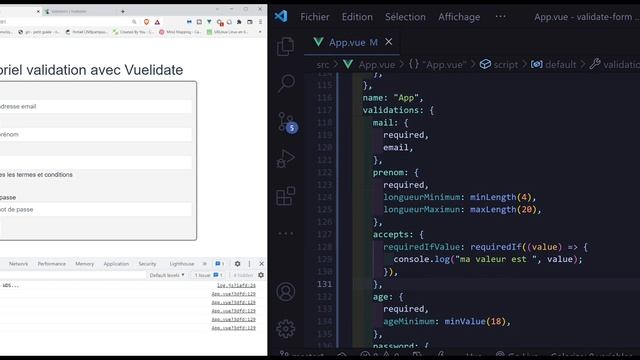Open the Explorer view in VS Code
The height and width of the screenshot is (360, 640).
coord(285,47)
